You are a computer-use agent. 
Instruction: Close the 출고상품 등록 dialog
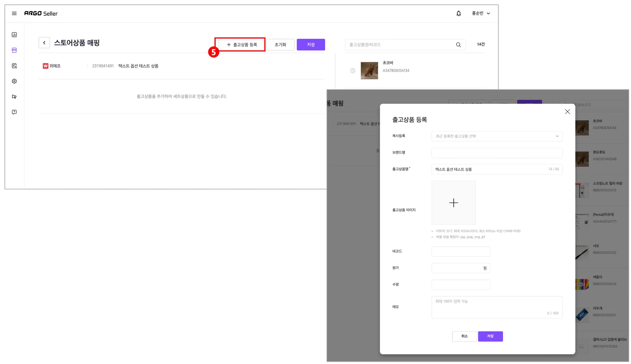tap(567, 112)
